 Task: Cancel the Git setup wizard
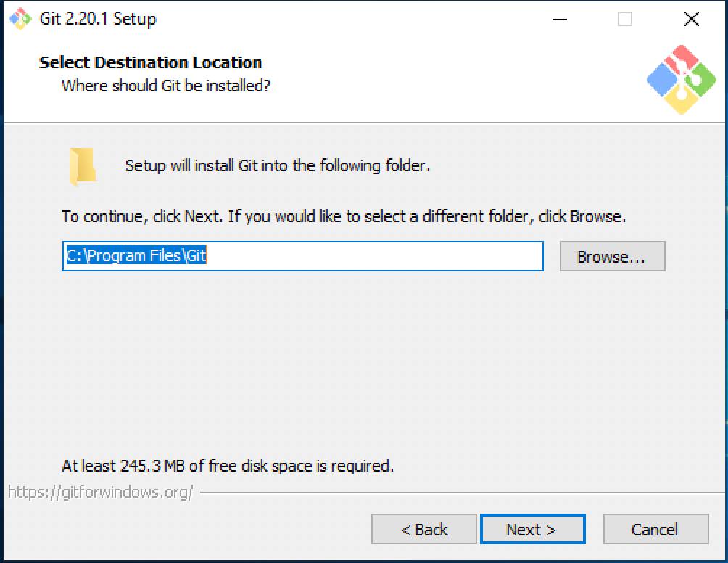point(655,529)
